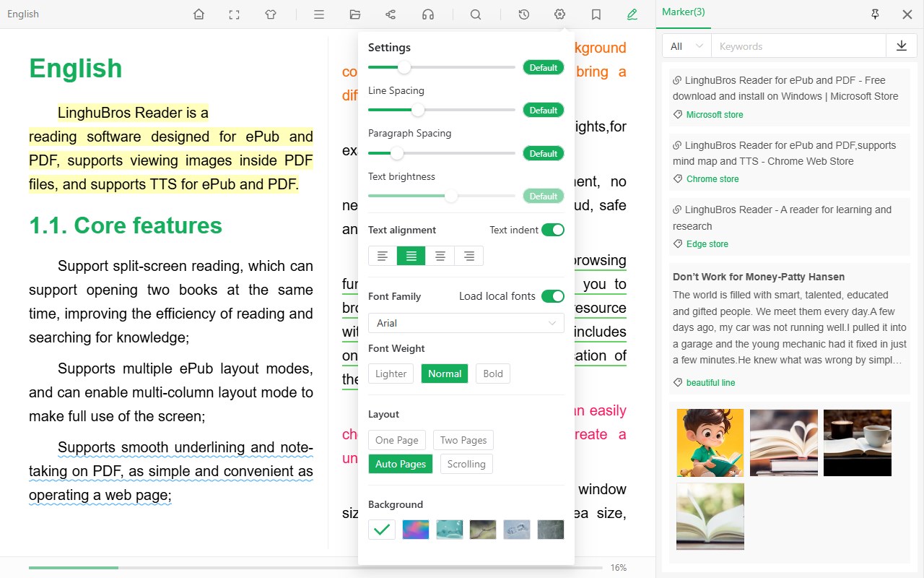Select the light blue-gray background swatch
This screenshot has width=924, height=578.
(x=517, y=530)
